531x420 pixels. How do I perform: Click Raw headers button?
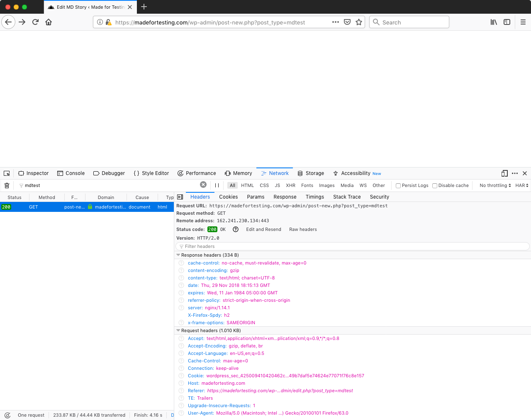(303, 229)
